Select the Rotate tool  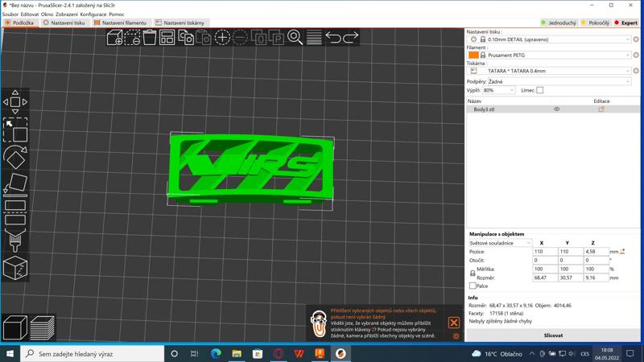(x=15, y=157)
